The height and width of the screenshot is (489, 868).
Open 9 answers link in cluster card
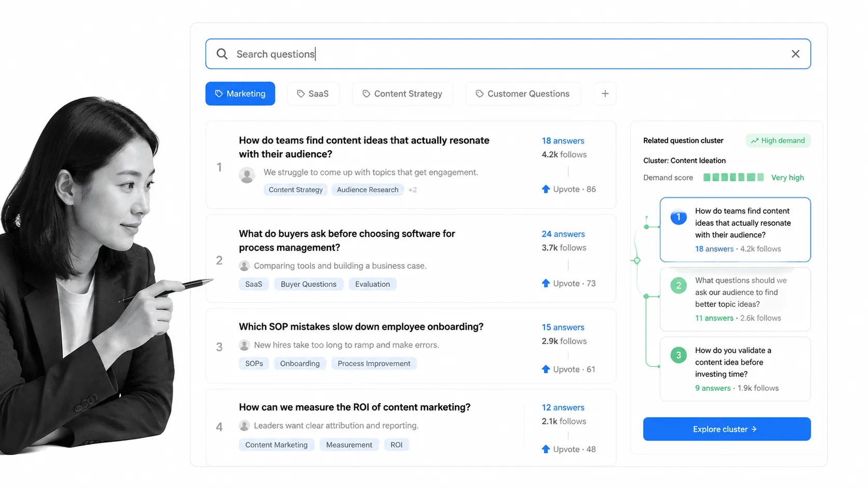[x=713, y=388]
